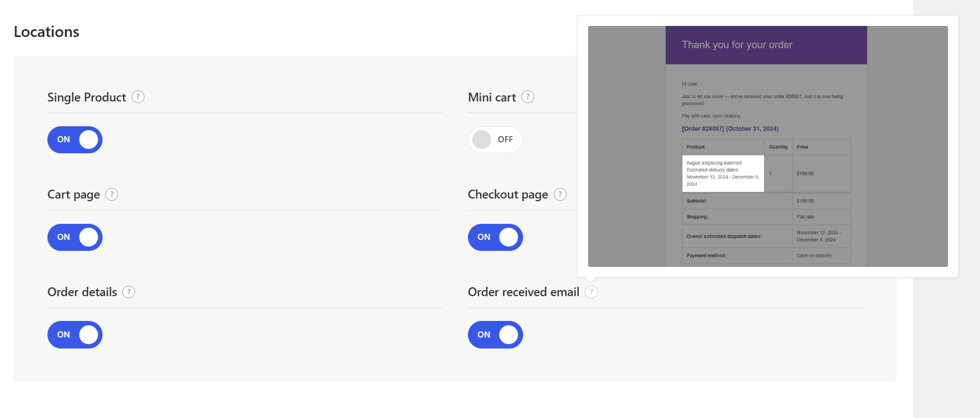The image size is (980, 418).
Task: Disable the Order details toggle
Action: click(75, 335)
